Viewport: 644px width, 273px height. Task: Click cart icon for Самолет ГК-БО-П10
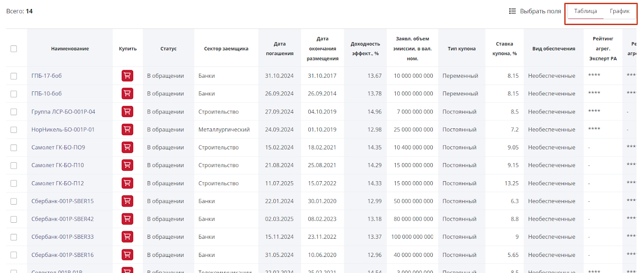127,165
